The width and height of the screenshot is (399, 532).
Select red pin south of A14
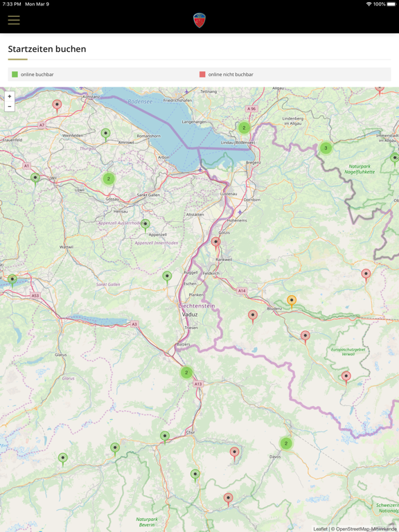tap(252, 317)
